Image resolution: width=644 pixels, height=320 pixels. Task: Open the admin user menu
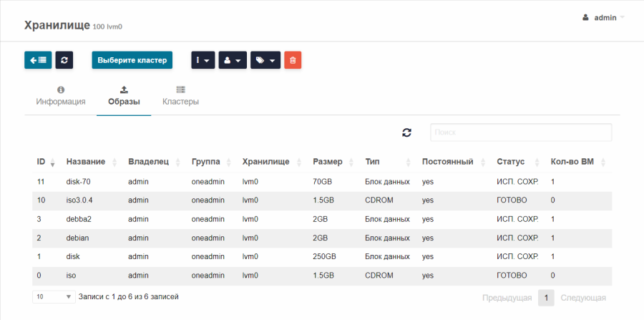click(x=603, y=18)
